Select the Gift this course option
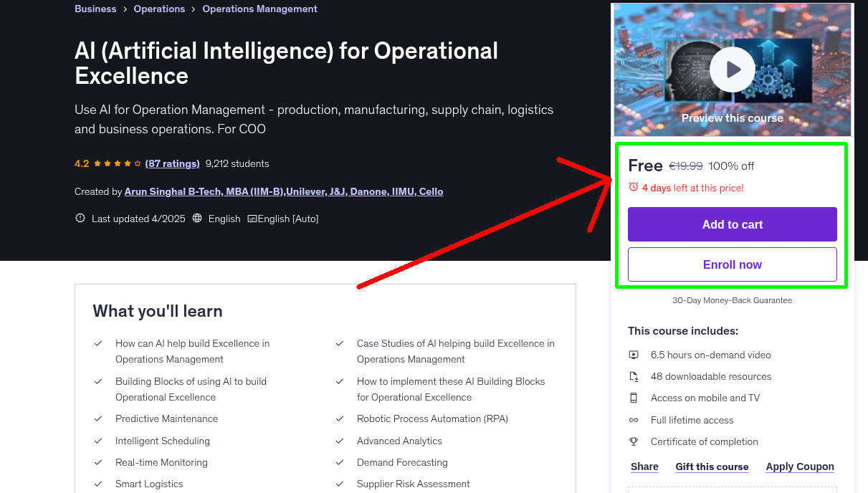 click(x=712, y=466)
